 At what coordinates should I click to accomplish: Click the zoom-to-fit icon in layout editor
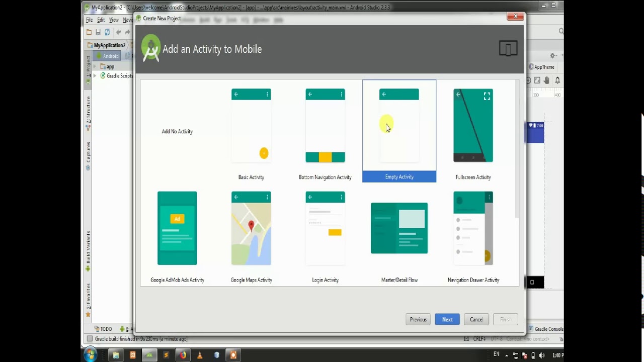tap(537, 80)
